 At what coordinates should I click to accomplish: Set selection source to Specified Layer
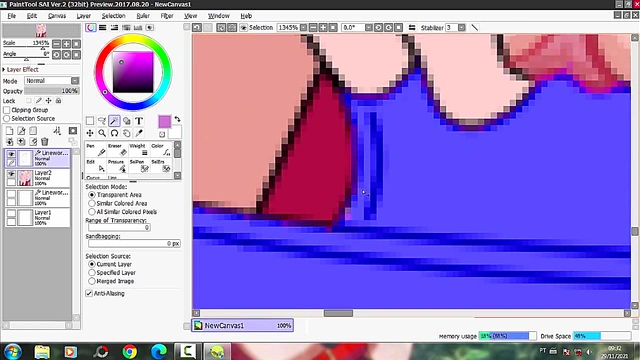click(x=92, y=273)
